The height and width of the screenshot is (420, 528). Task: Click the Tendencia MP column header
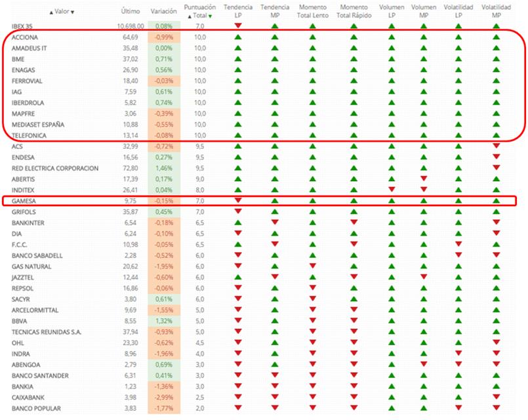(x=275, y=11)
